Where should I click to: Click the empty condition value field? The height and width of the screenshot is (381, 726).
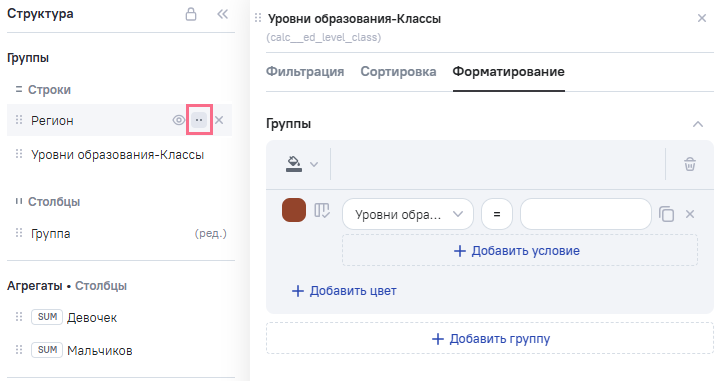(586, 214)
